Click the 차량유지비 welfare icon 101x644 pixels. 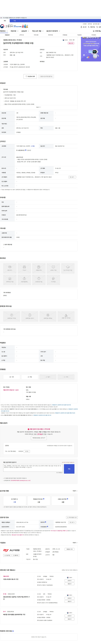point(39,268)
